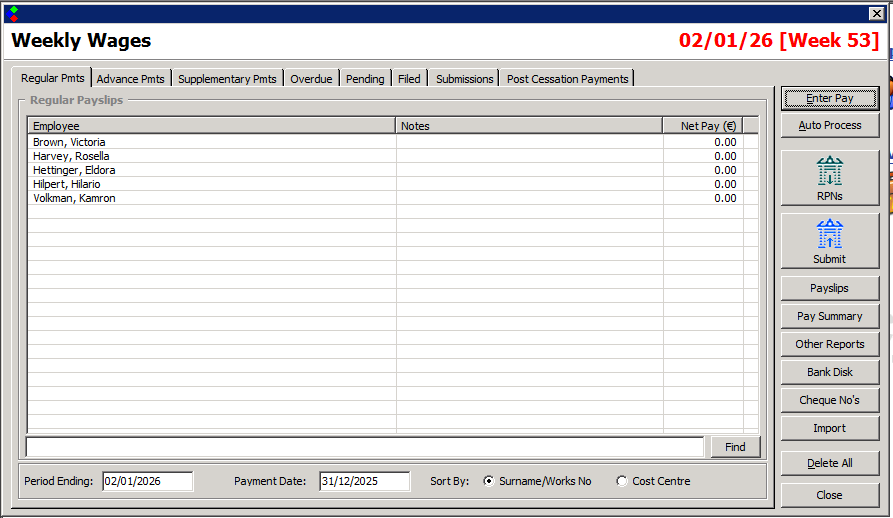Select employee Brown, Victoria row
This screenshot has height=518, width=893.
click(x=69, y=142)
